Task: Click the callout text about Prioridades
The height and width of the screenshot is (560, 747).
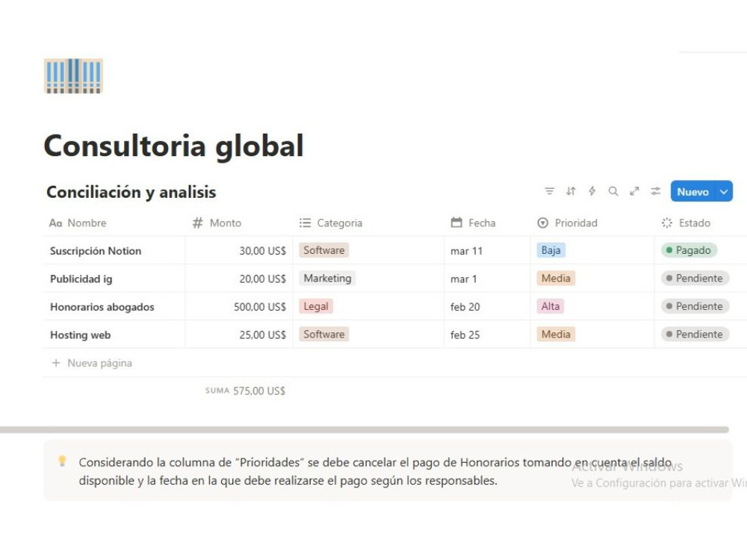Action: (375, 471)
